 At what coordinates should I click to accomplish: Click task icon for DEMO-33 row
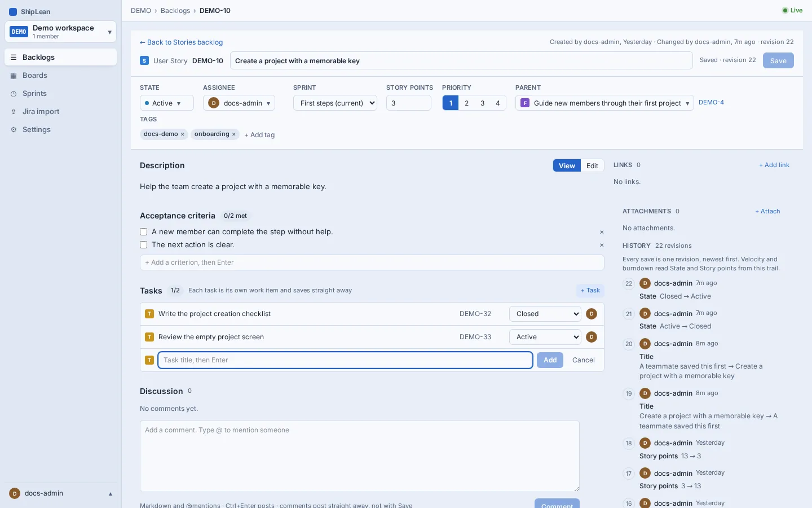point(149,337)
